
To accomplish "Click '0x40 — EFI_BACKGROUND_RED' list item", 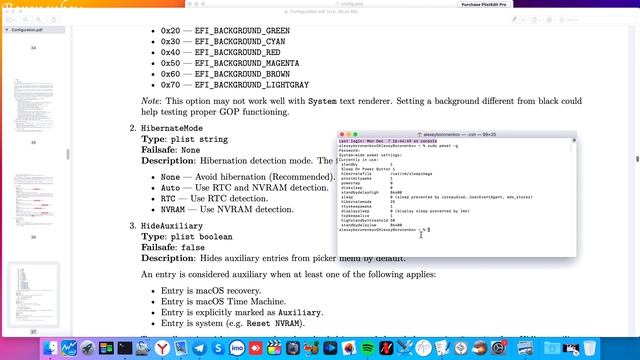I will (x=220, y=52).
